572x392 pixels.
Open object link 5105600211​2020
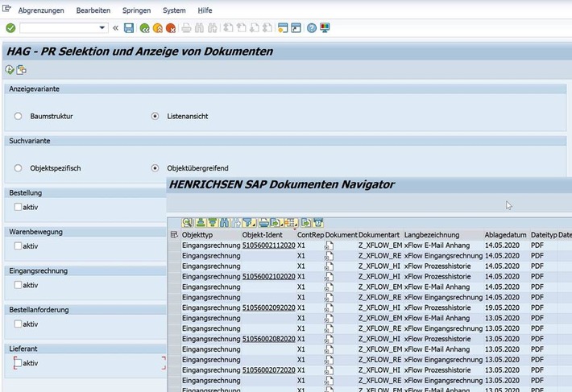(x=269, y=246)
